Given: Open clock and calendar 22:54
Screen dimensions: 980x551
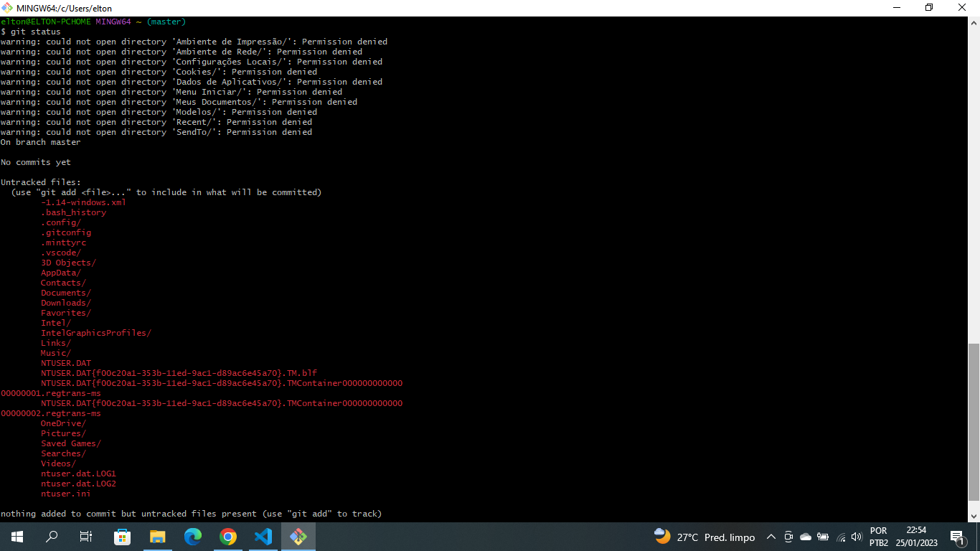Looking at the screenshot, I should pyautogui.click(x=916, y=537).
